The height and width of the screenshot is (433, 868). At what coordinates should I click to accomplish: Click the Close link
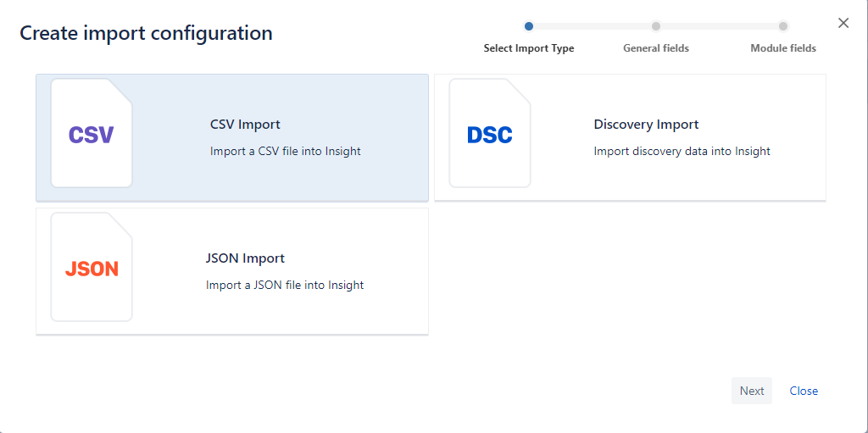coord(804,391)
